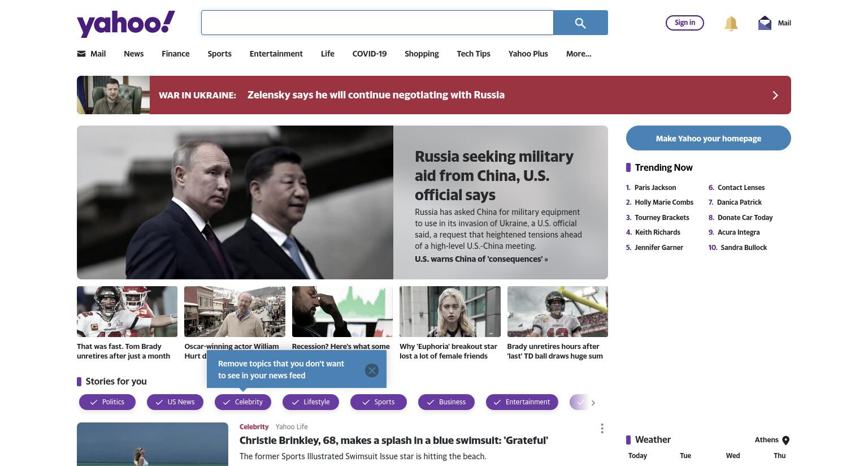Click the search magnifier button
Screen dimensions: 868x466
coord(580,23)
